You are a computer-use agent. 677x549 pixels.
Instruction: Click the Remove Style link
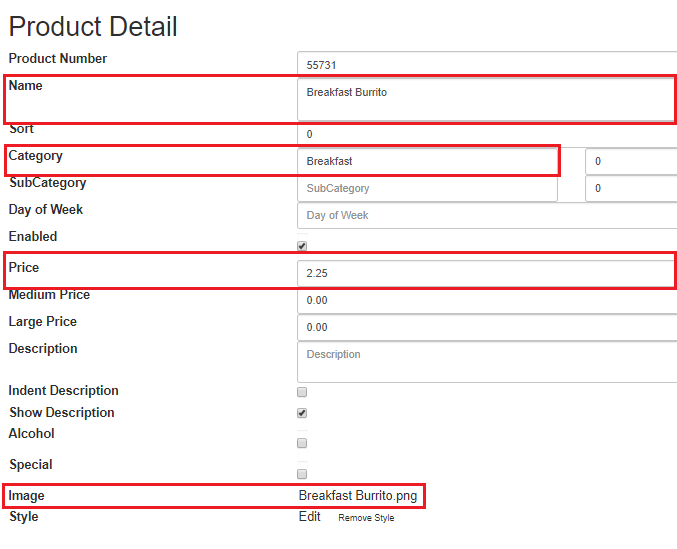[366, 517]
